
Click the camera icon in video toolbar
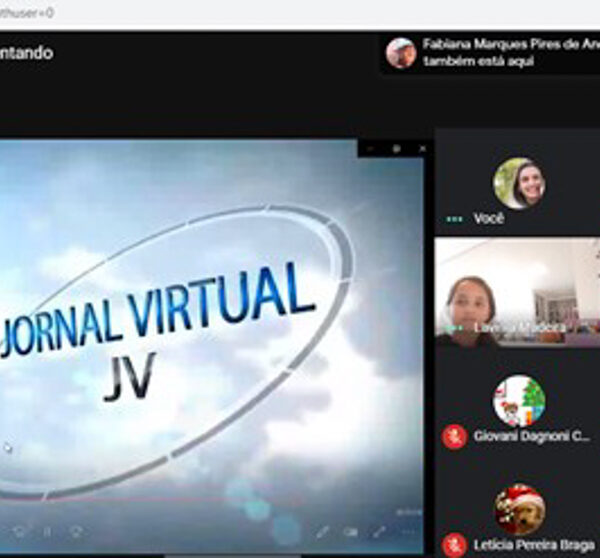click(x=351, y=531)
